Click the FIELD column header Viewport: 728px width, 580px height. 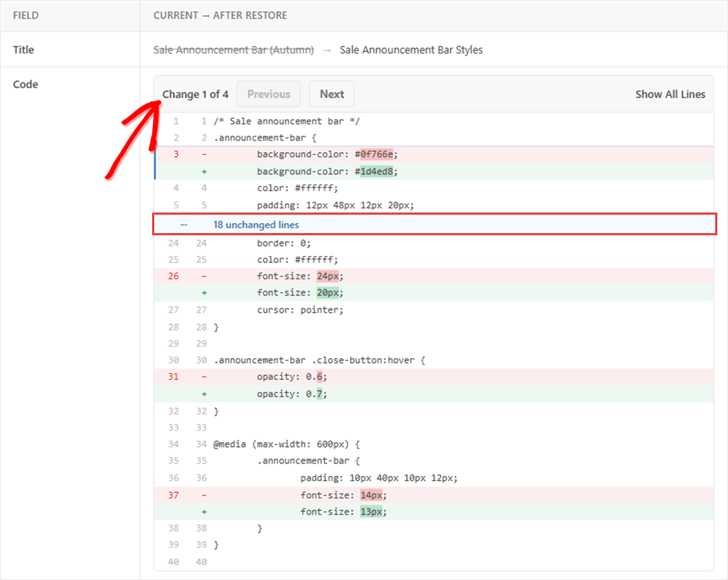click(26, 16)
